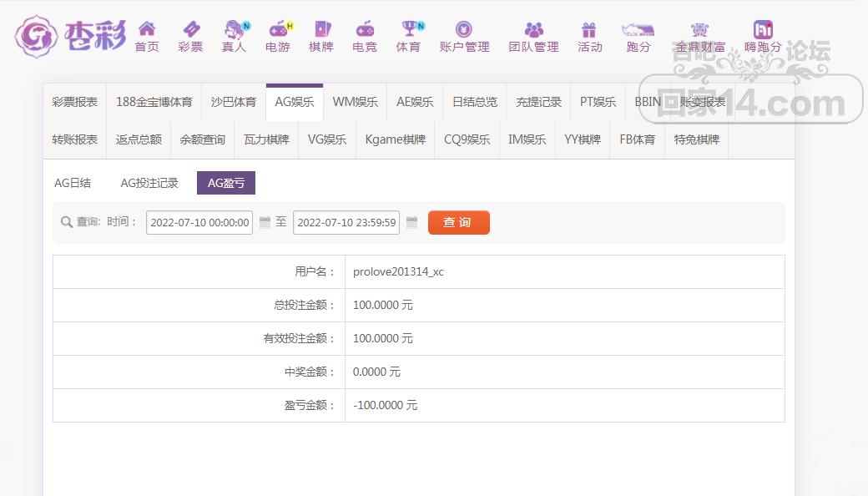Click the 首页 home icon

point(147,30)
